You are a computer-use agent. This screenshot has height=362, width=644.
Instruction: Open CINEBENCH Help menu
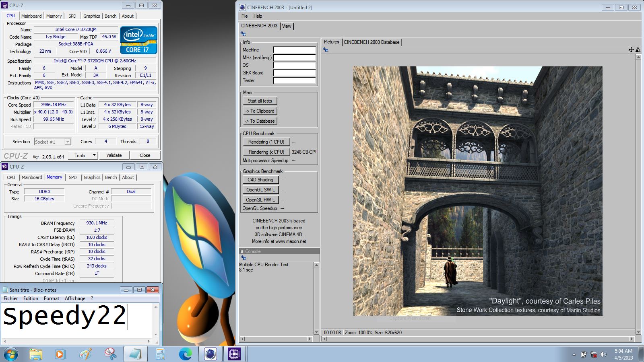pos(258,16)
